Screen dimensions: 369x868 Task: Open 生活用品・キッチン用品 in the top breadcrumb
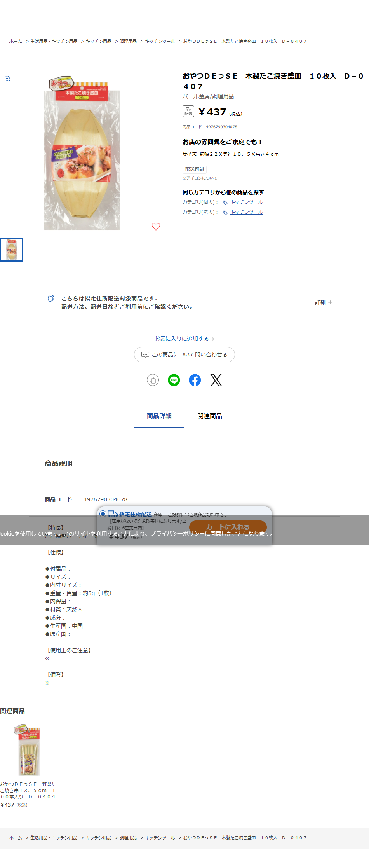[54, 41]
